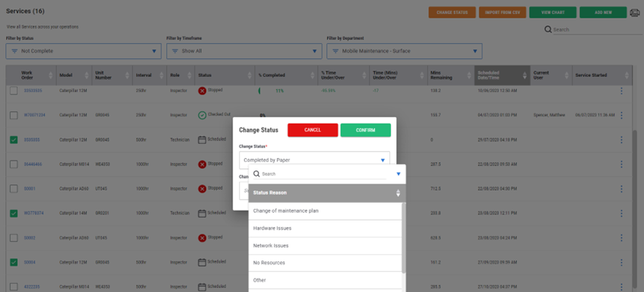Click the search magnifier icon beside the page search
The height and width of the screenshot is (292, 644).
coord(548,29)
